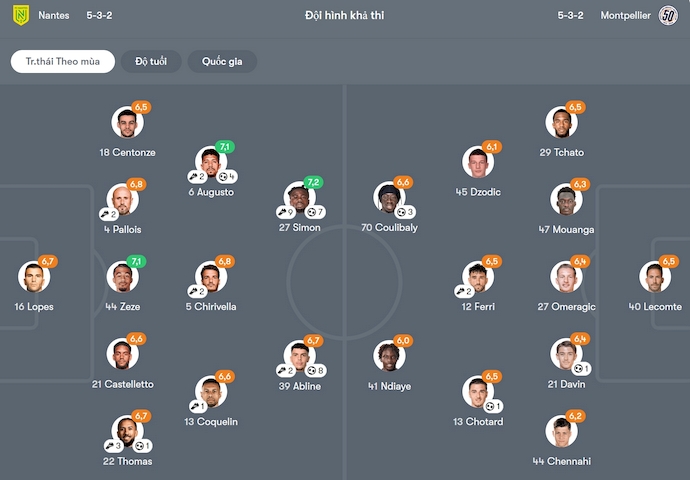Click the Montpellier club crest icon
The width and height of the screenshot is (690, 480).
pyautogui.click(x=669, y=16)
